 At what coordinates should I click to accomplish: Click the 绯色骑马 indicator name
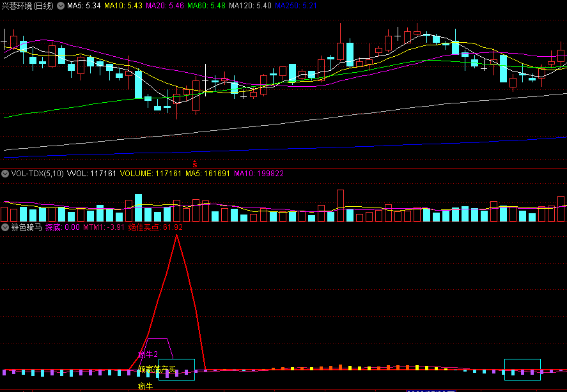27,228
